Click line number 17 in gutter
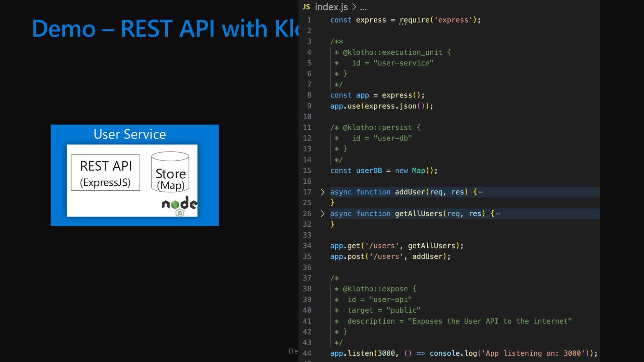 (307, 192)
